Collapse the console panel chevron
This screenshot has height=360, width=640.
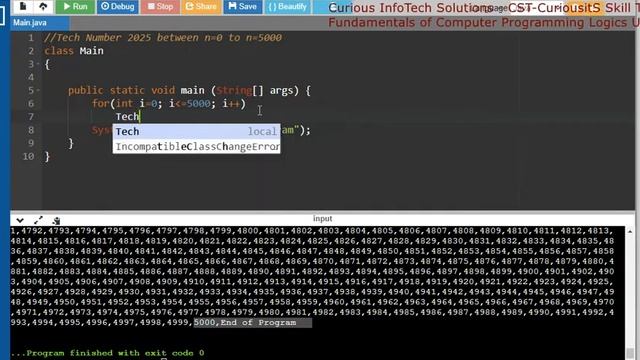(20, 220)
